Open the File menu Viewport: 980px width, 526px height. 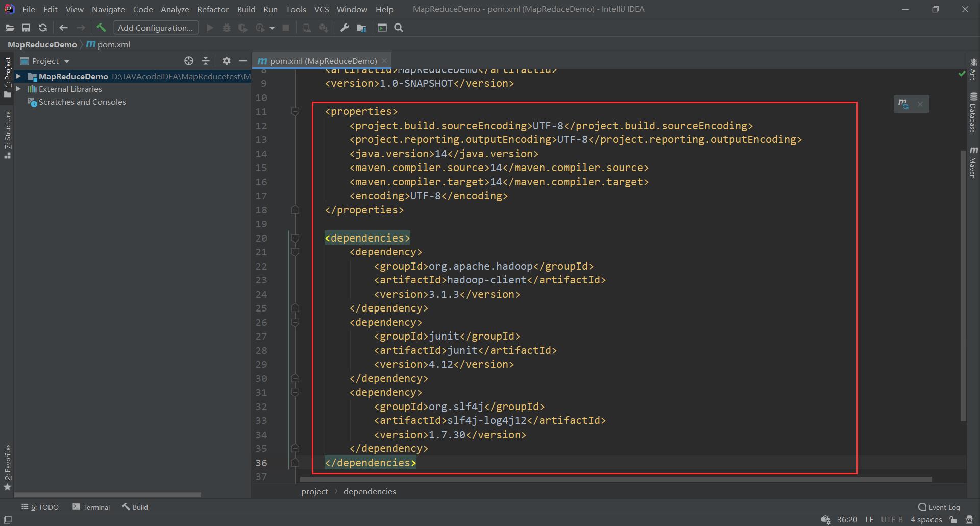point(29,9)
